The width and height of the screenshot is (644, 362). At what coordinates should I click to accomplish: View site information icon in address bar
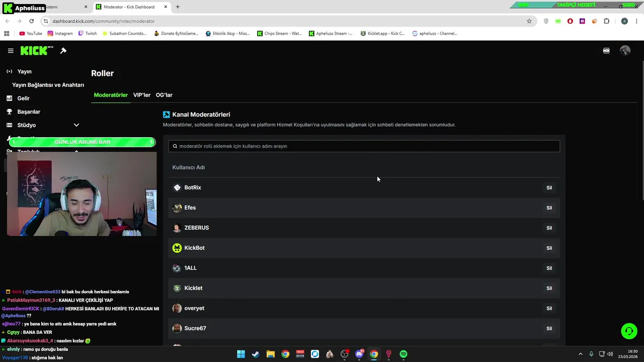46,21
